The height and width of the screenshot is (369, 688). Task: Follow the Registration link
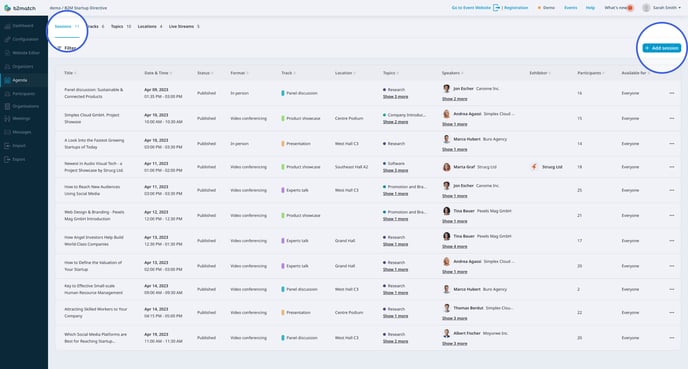tap(516, 8)
